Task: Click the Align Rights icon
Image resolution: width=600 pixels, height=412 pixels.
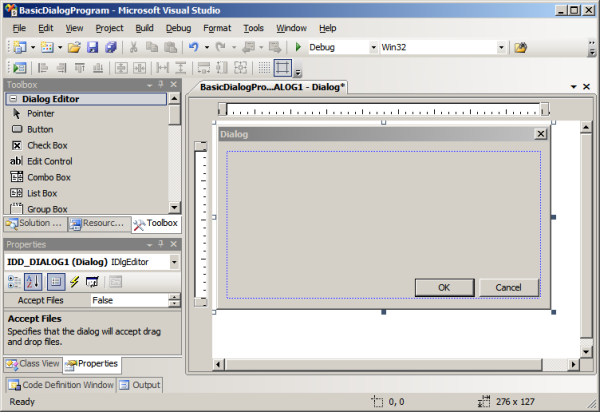Action: [61, 68]
